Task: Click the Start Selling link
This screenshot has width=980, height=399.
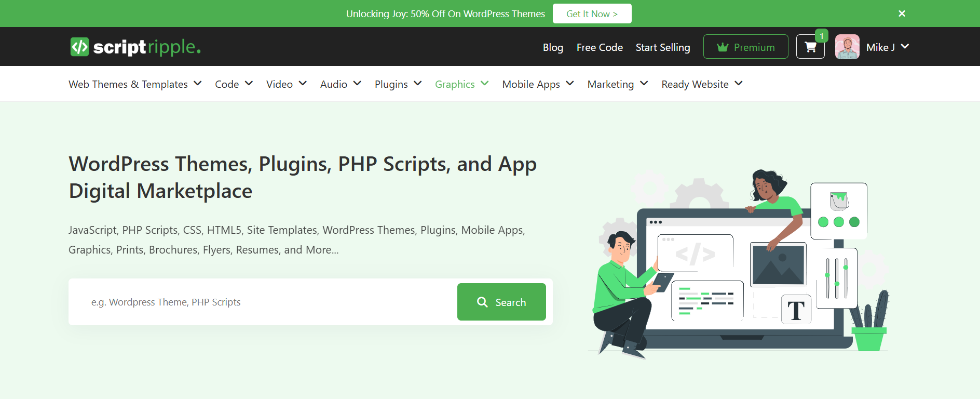Action: [663, 47]
